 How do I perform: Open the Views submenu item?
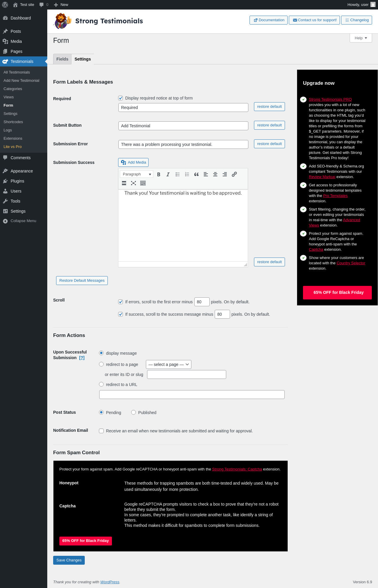click(x=9, y=97)
